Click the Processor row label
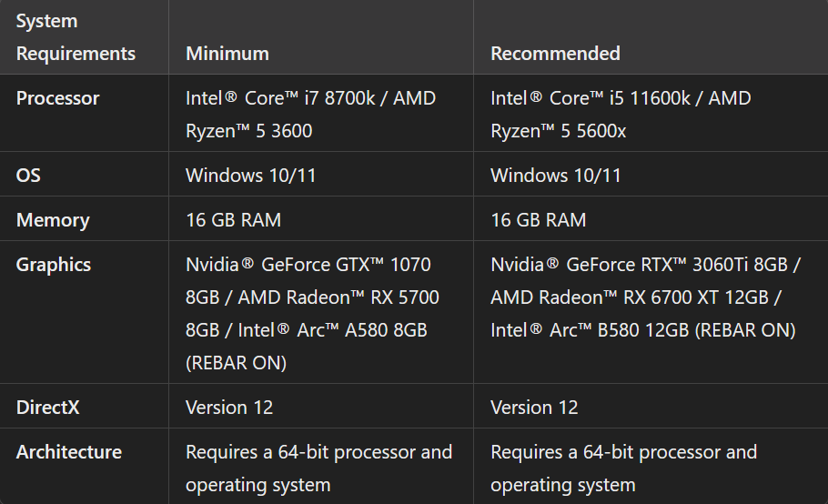The width and height of the screenshot is (828, 504). coord(58,98)
